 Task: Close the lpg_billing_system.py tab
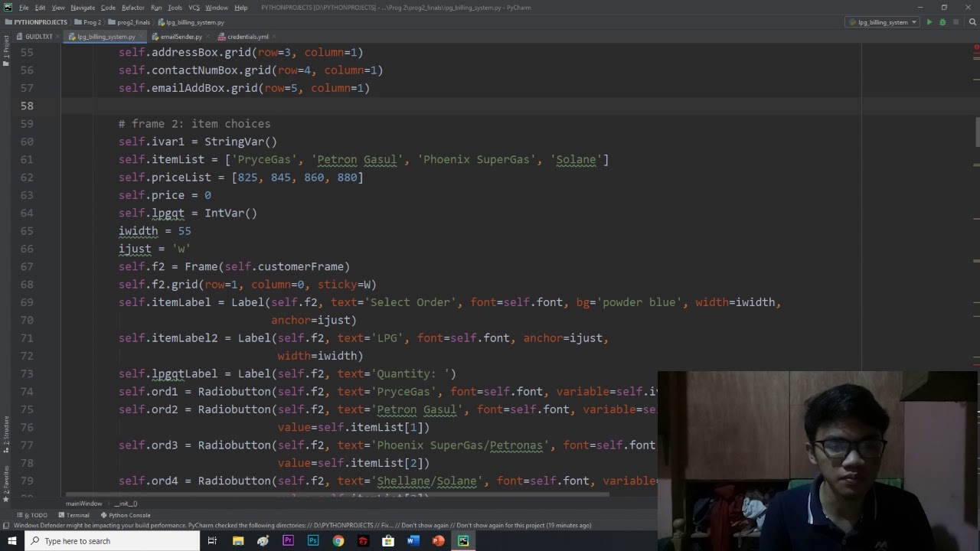coord(139,37)
